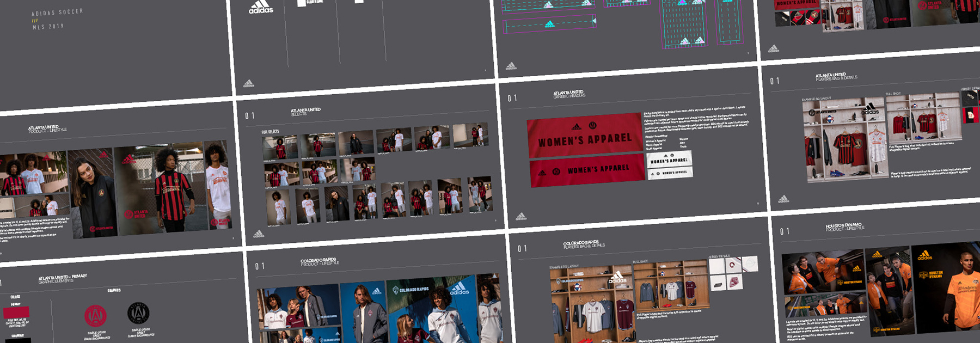Open photo of man in red-black striped jersey
980x343 pixels.
pos(161,189)
